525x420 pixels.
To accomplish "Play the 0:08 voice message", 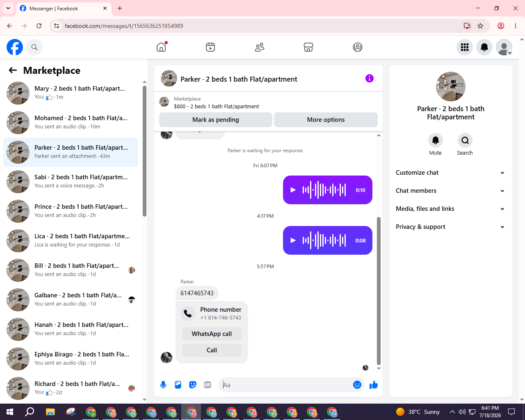I will tap(293, 240).
